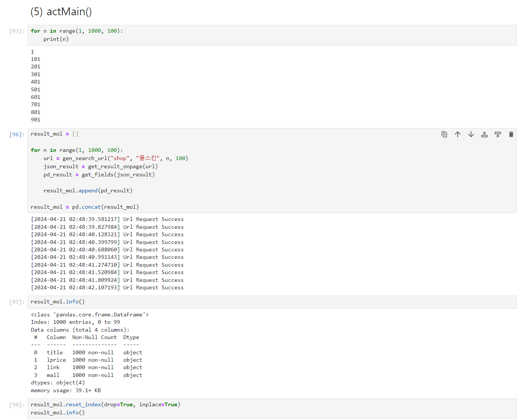The width and height of the screenshot is (521, 420).
Task: Select the [97] cell prompt
Action: 17,302
